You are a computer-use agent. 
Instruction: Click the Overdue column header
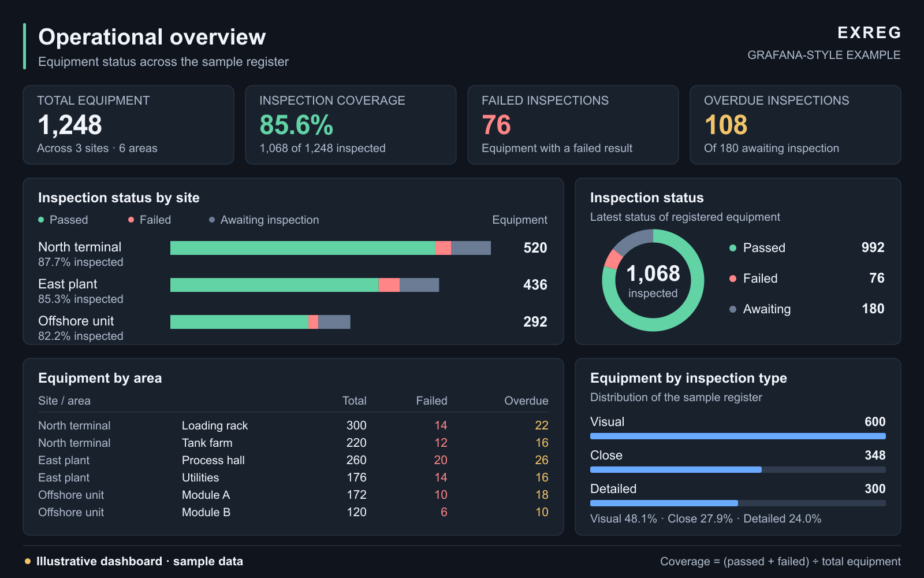click(527, 401)
